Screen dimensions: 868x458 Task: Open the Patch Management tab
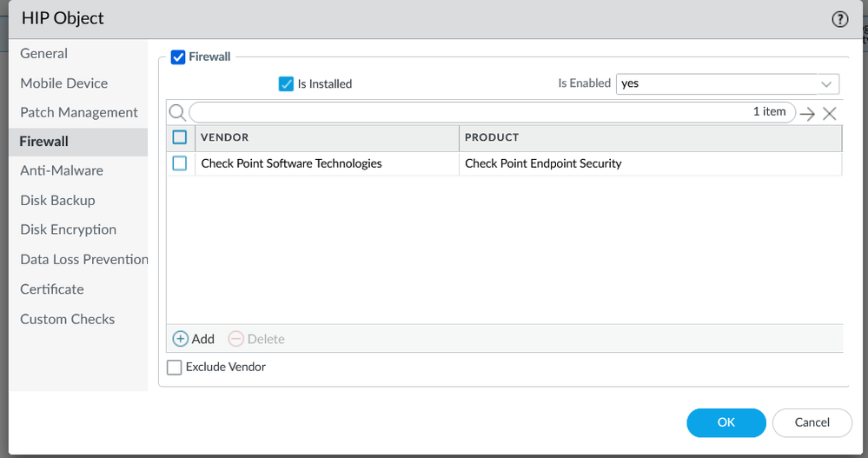point(79,113)
